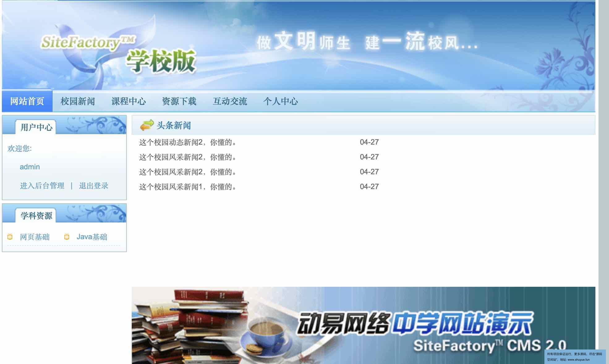The image size is (609, 364).
Task: Click 进入后台管理 link
Action: click(42, 185)
